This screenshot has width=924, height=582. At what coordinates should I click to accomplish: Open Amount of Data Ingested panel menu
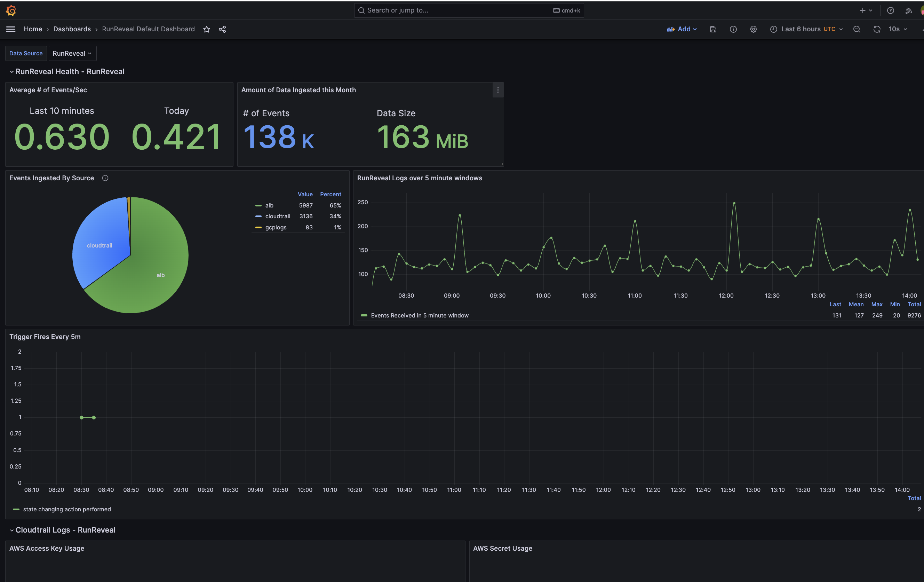click(x=498, y=90)
